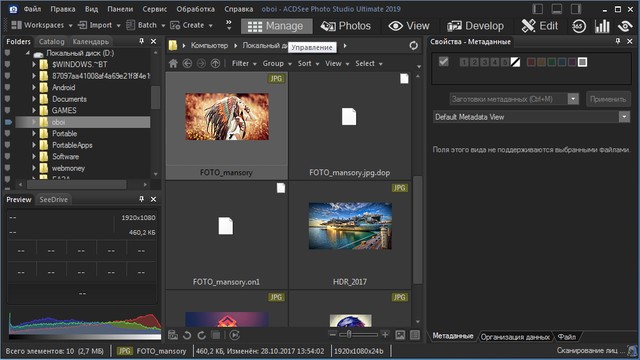Screen dimensions: 640x360
Task: Apply the red color label
Action: click(x=531, y=62)
